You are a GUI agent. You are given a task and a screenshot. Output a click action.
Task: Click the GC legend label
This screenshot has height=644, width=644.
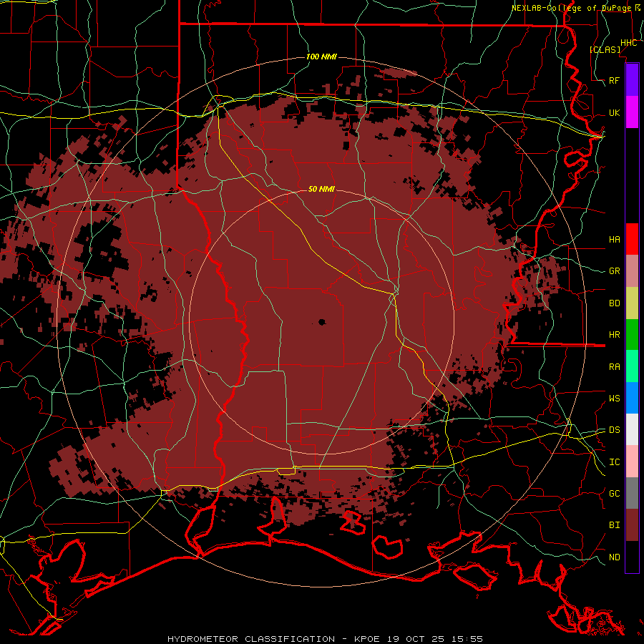(614, 494)
